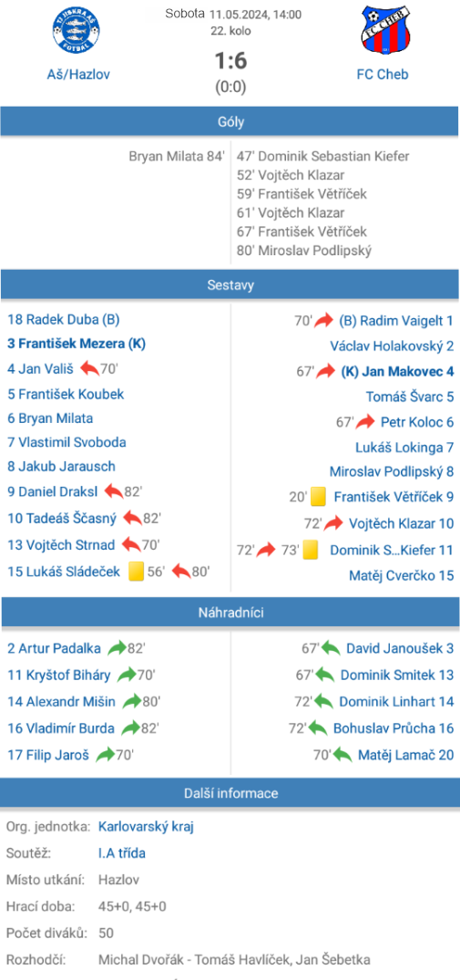Open the I.A třída competition link
This screenshot has width=460, height=980.
122,853
